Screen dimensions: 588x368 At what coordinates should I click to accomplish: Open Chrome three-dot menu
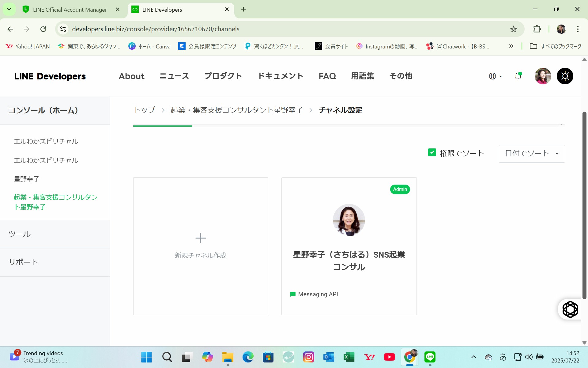point(578,29)
